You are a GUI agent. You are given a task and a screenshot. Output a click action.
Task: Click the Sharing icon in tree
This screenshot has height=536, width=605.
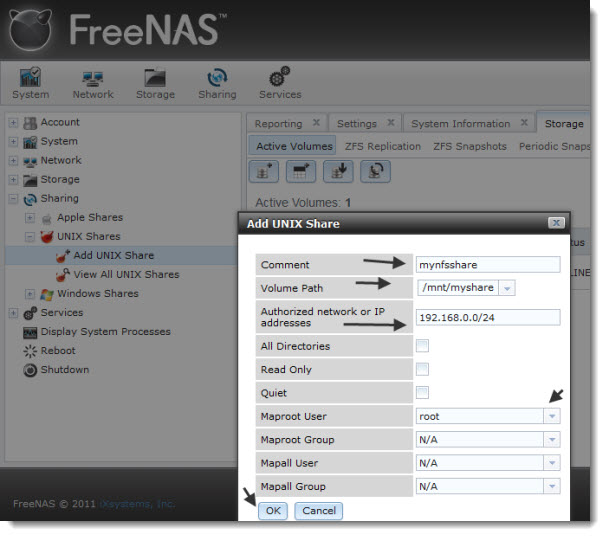30,199
